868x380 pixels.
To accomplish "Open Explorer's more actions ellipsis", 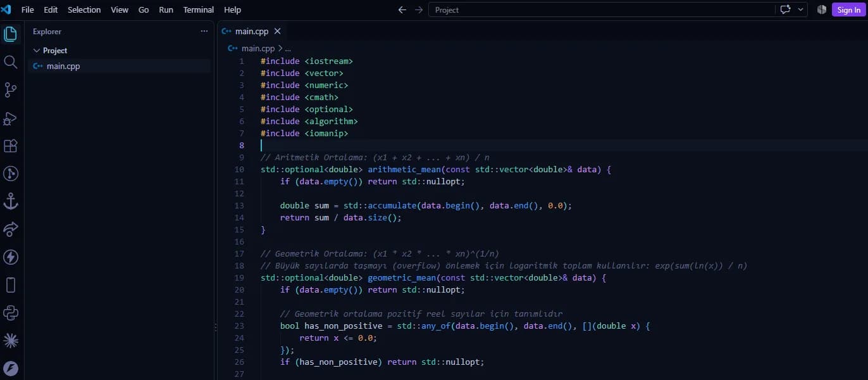I will pyautogui.click(x=204, y=31).
